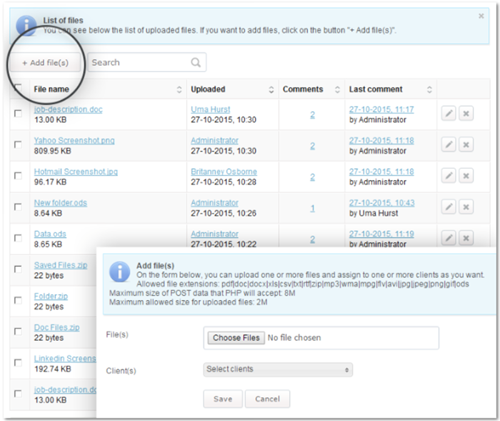Open the Folder.zip link
This screenshot has height=421, width=500.
point(51,296)
